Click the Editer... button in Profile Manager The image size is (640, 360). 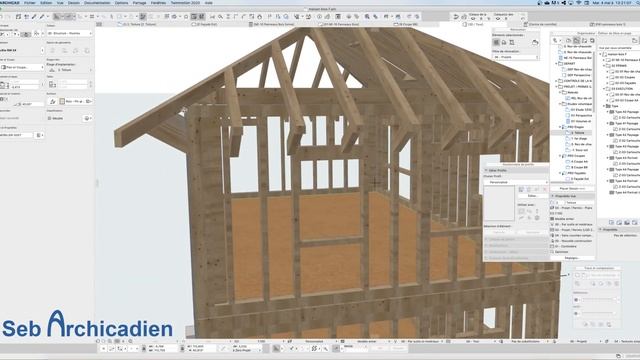click(532, 196)
